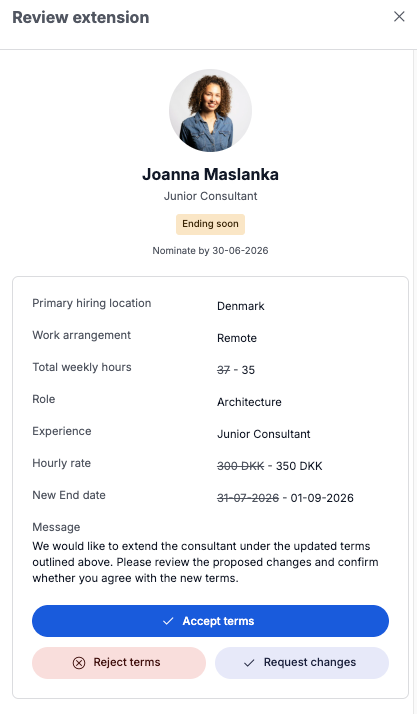
Task: Select the Joanna Maslanka name heading
Action: click(x=210, y=174)
